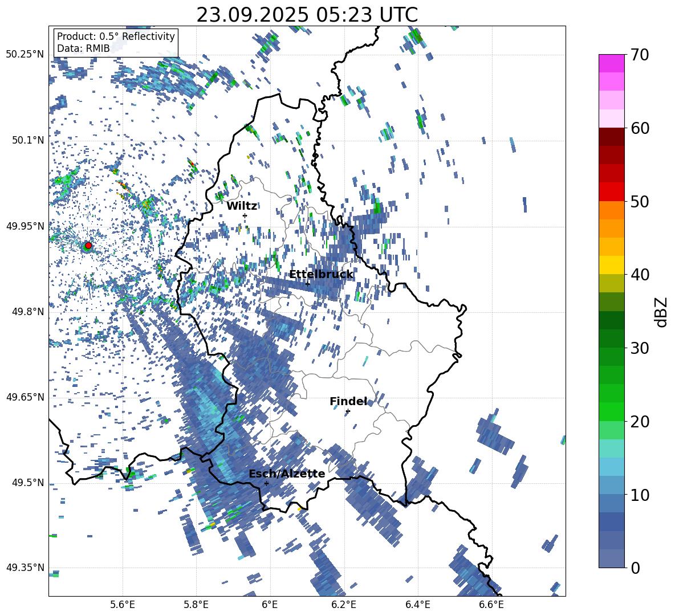Click the longitude label 5.8°E
Screen dimensions: 675x616
(x=196, y=605)
